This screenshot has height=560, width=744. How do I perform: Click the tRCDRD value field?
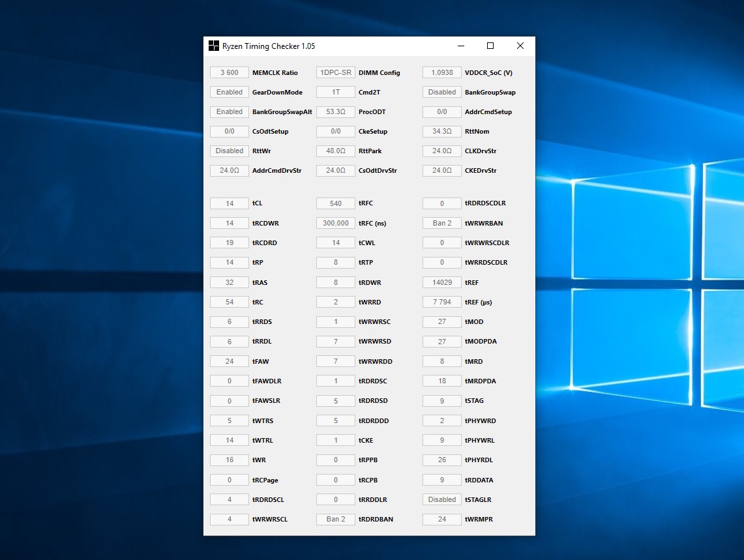pyautogui.click(x=230, y=243)
